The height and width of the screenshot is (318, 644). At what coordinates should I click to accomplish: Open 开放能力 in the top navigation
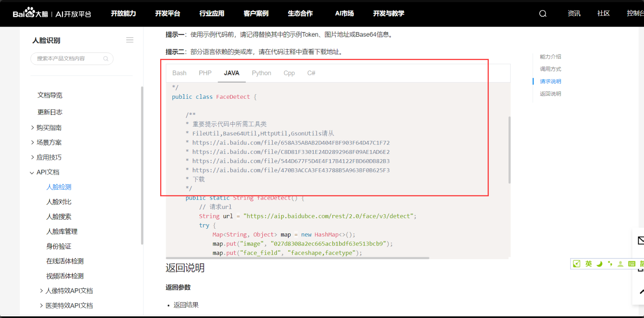tap(123, 13)
